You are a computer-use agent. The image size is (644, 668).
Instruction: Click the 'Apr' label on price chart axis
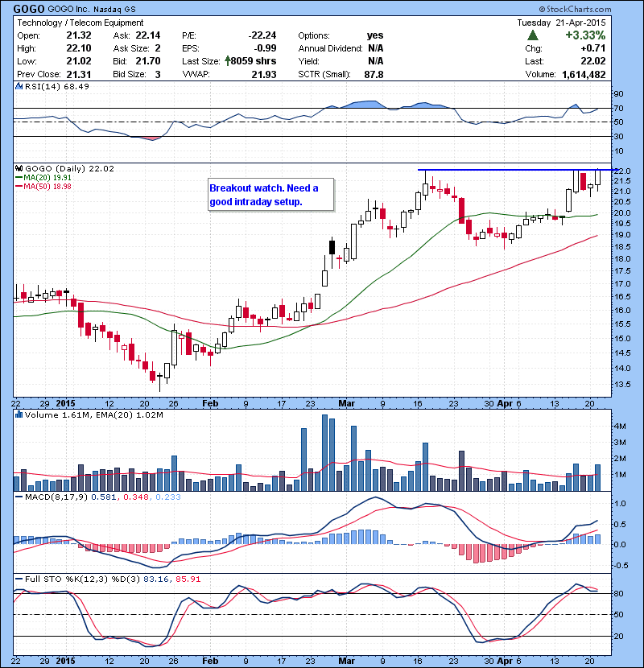[x=505, y=403]
